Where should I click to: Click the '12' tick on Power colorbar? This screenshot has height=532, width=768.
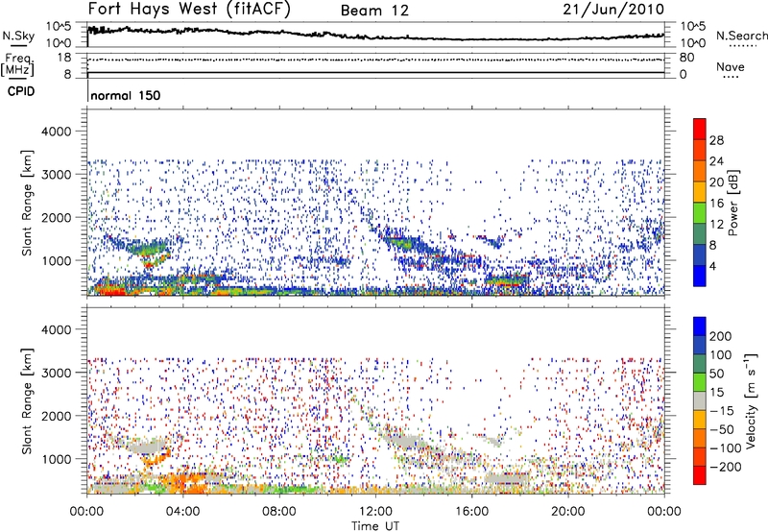pos(716,225)
